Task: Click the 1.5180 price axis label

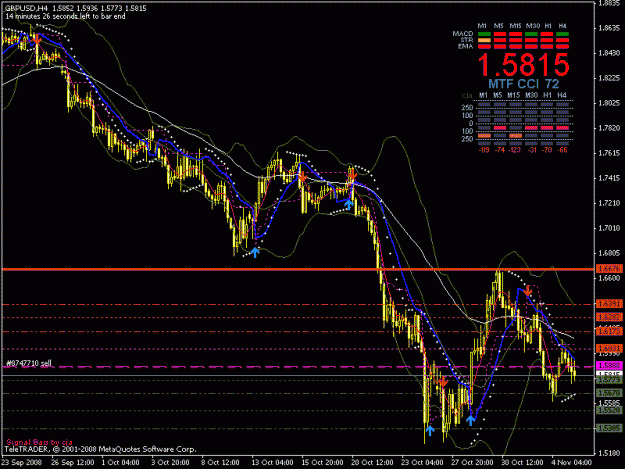Action: click(609, 453)
